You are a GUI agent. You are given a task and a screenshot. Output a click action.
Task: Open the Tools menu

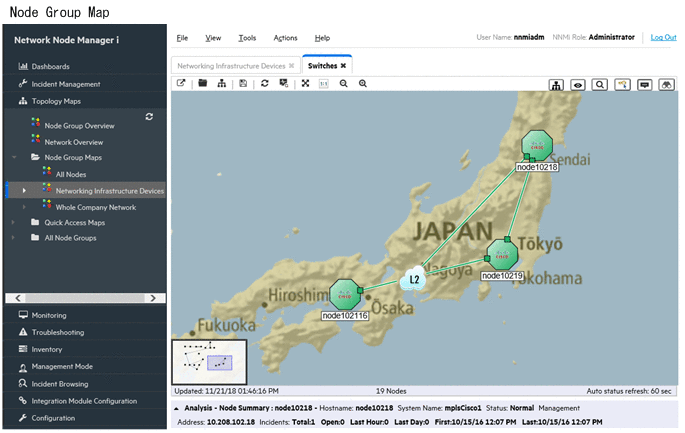(246, 38)
